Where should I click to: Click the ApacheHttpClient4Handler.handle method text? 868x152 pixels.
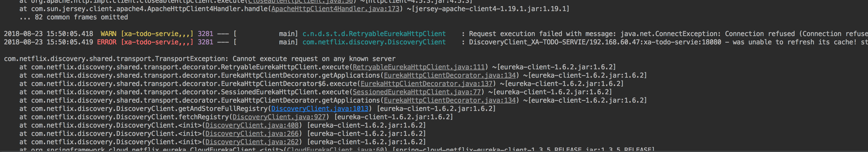(207, 9)
